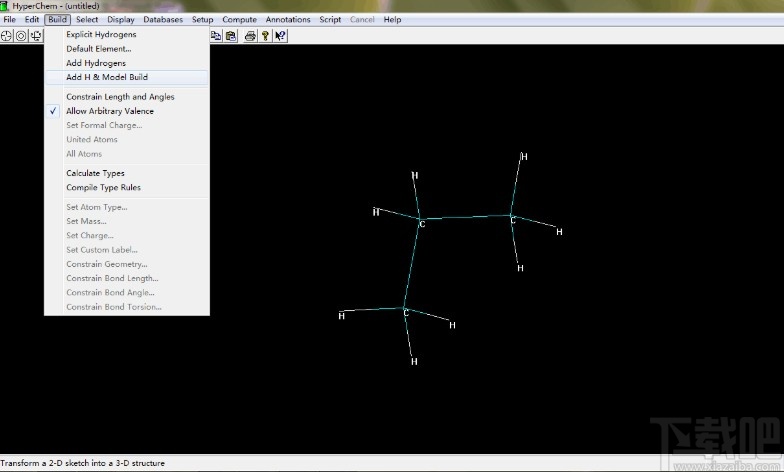This screenshot has width=784, height=472.
Task: Open the Script menu
Action: 330,20
